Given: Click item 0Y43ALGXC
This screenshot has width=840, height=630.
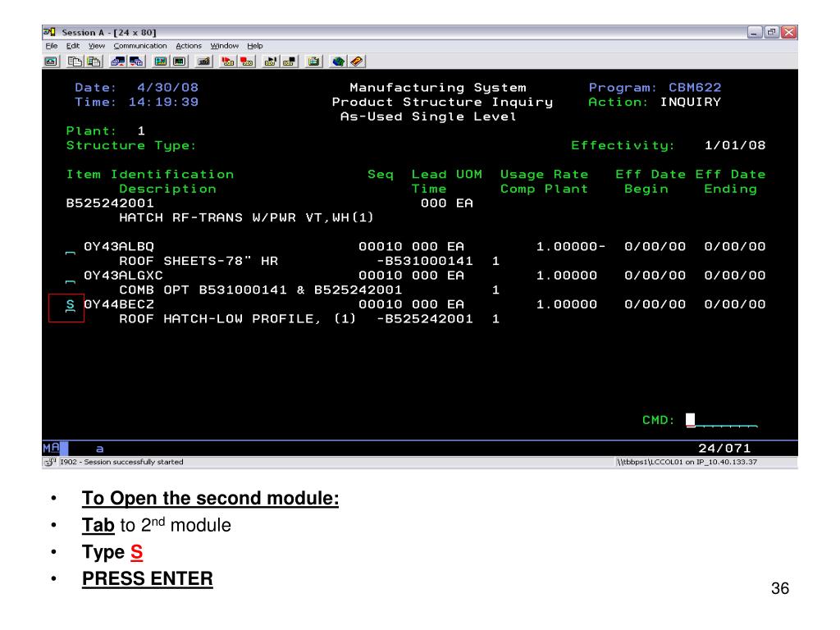Looking at the screenshot, I should 123,276.
